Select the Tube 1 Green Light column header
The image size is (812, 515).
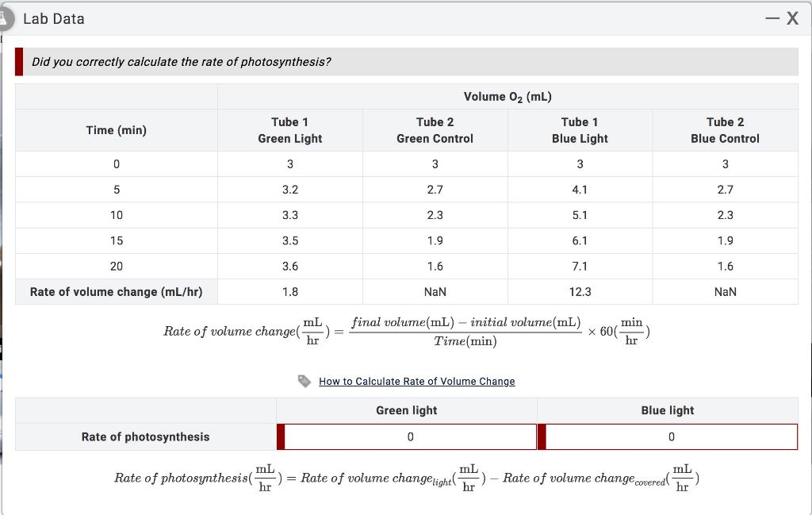tap(289, 129)
